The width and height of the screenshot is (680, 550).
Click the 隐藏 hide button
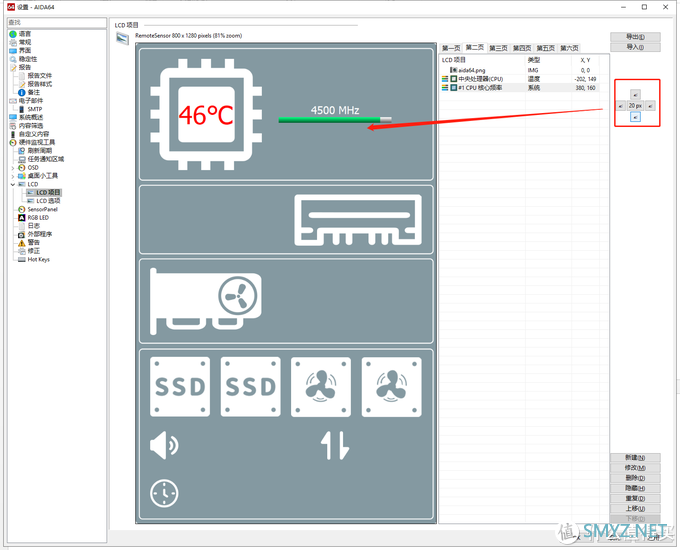[x=635, y=488]
